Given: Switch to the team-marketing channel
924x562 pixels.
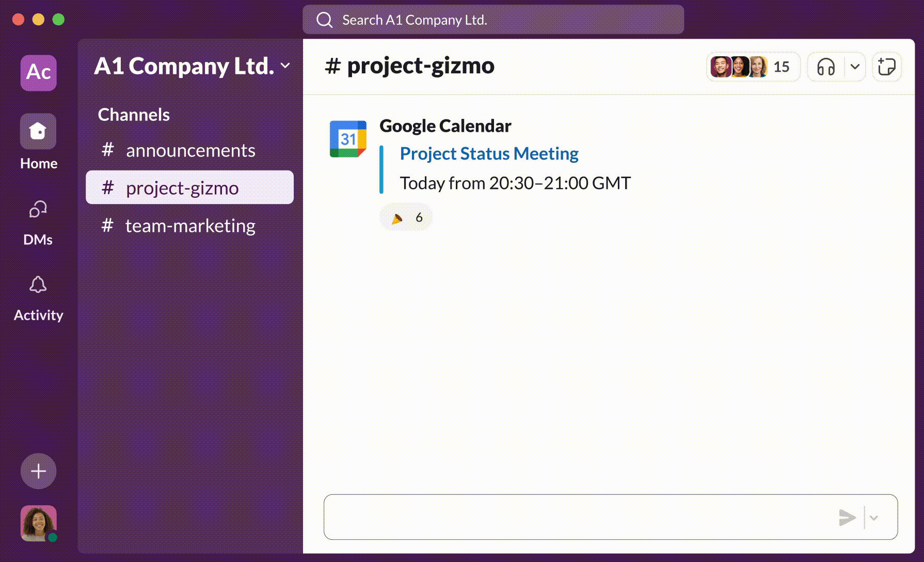Looking at the screenshot, I should [x=190, y=226].
